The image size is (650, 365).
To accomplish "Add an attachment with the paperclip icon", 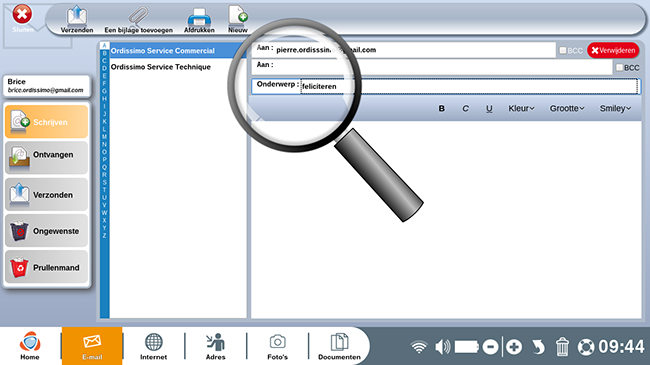I will tap(138, 19).
